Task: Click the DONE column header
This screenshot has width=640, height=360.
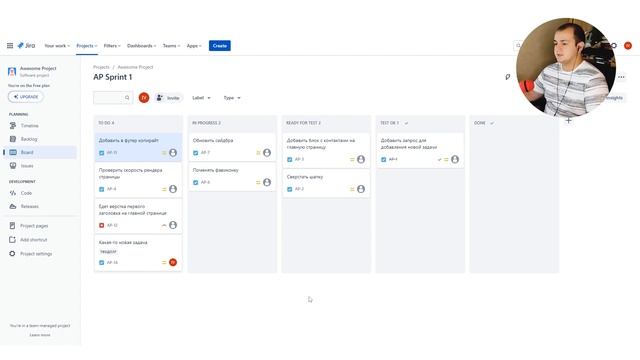Action: click(480, 123)
